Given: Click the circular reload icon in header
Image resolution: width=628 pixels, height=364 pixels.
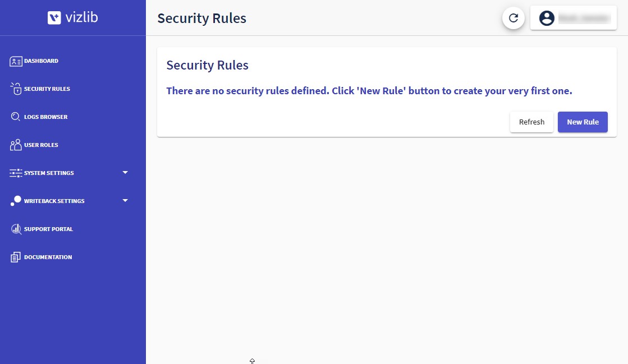Looking at the screenshot, I should pyautogui.click(x=514, y=18).
